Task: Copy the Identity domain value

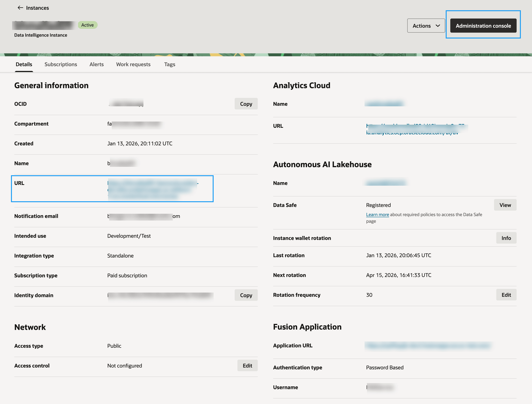Action: [246, 295]
